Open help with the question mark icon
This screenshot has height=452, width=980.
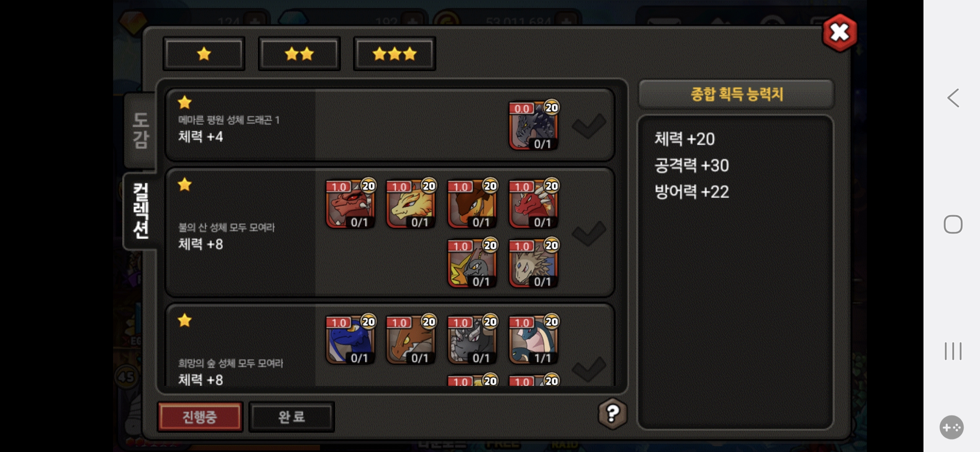(613, 414)
